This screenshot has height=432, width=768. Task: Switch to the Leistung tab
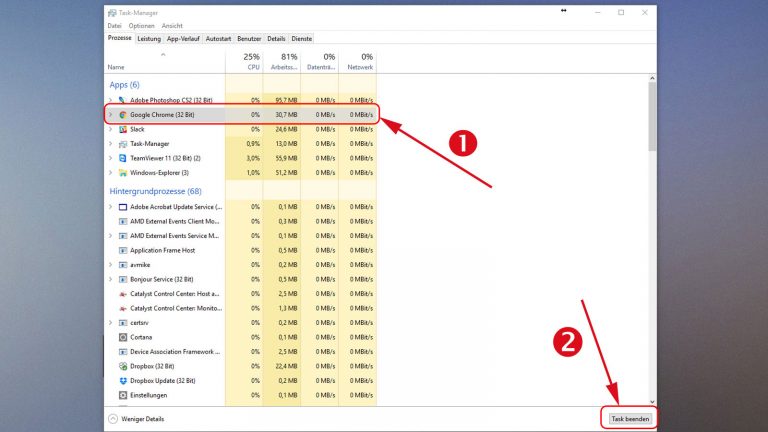(149, 38)
